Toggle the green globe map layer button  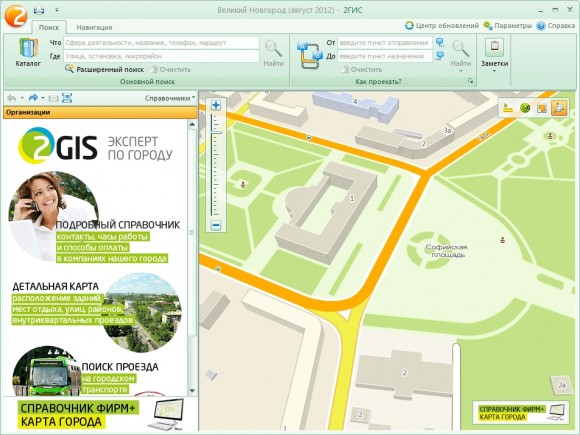pos(525,108)
